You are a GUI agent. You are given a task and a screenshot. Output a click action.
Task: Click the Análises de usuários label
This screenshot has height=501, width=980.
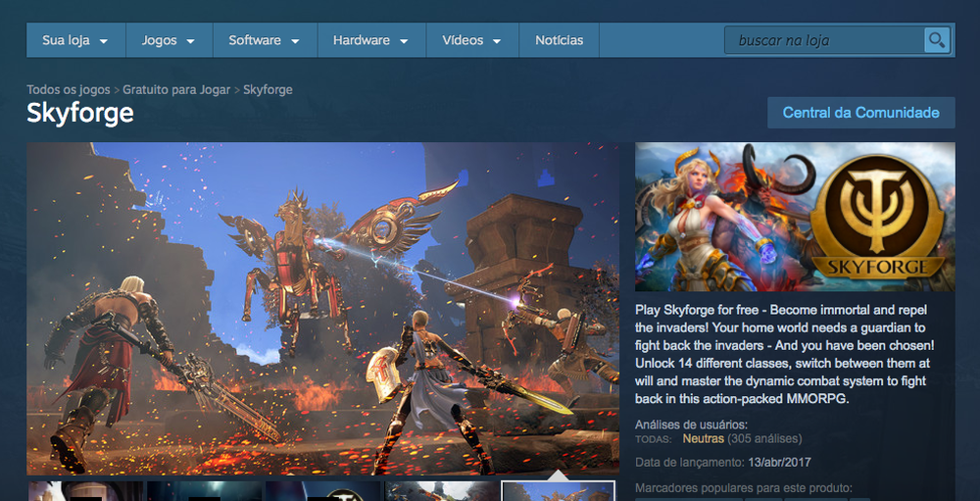coord(691,425)
